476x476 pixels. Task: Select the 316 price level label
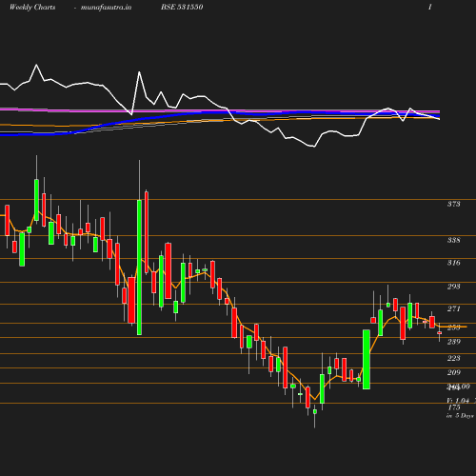pos(454,263)
